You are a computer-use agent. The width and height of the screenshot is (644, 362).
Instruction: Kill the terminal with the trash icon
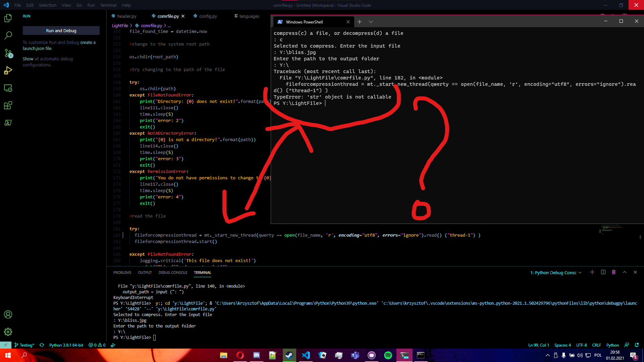614,272
